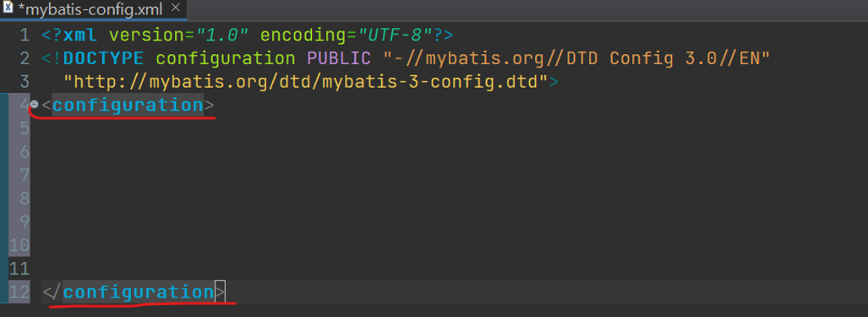The image size is (868, 317).
Task: Place cursor on empty line 9
Action: pos(443,221)
